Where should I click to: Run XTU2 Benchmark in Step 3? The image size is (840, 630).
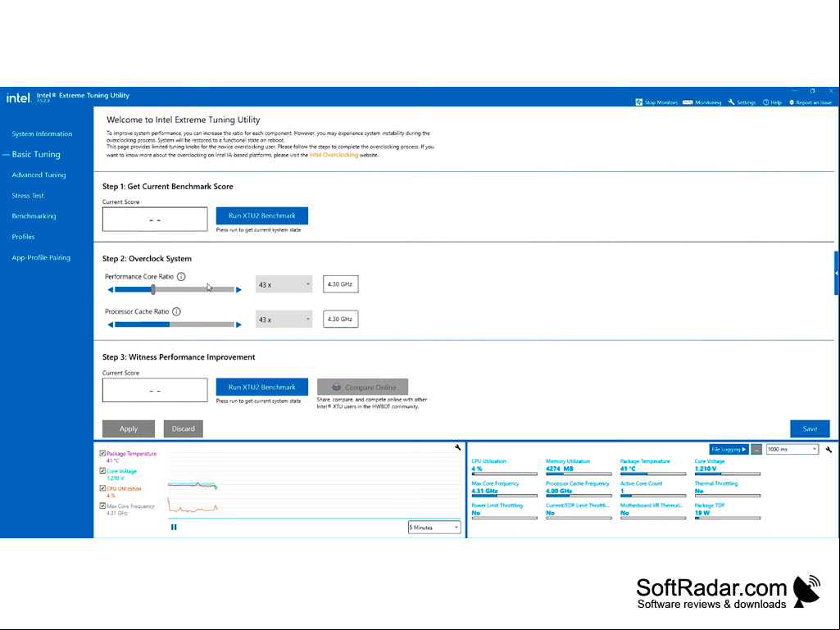click(x=262, y=387)
